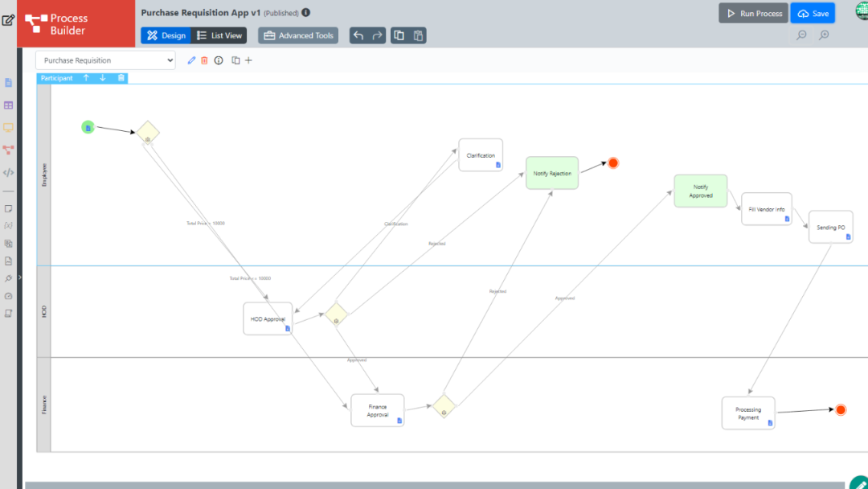Select the gateway after HOD Approval
This screenshot has width=868, height=489.
[336, 314]
